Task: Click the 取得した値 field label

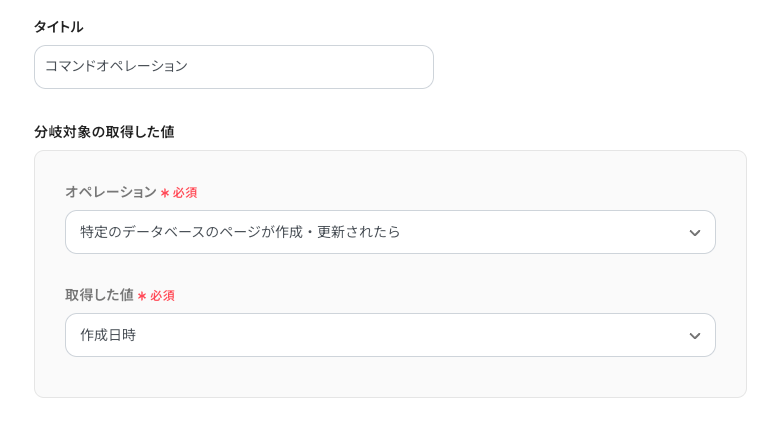Action: [99, 295]
